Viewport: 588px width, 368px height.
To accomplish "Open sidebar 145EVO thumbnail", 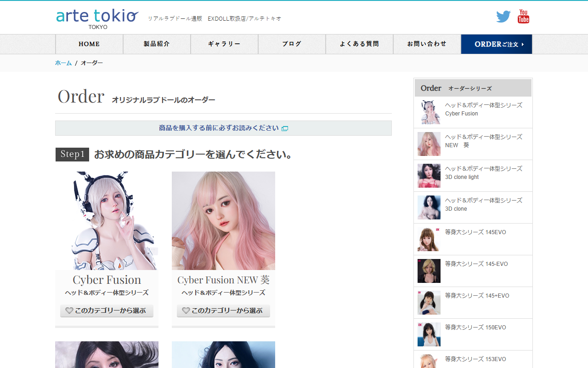I will (429, 239).
